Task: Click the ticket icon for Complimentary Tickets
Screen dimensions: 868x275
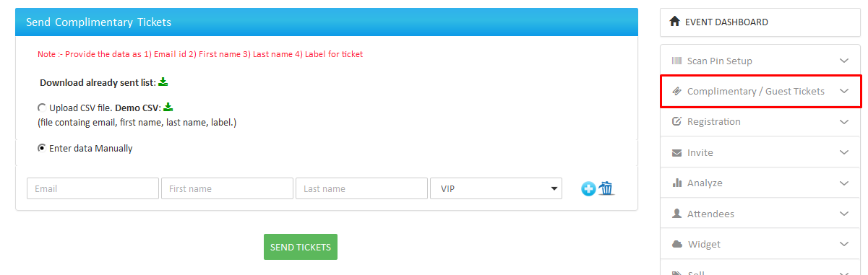Action: [x=677, y=92]
